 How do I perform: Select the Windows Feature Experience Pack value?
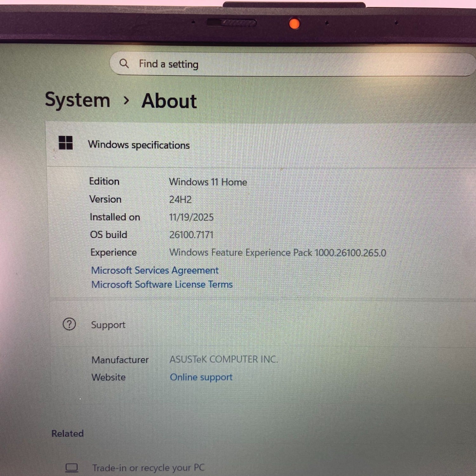[278, 252]
